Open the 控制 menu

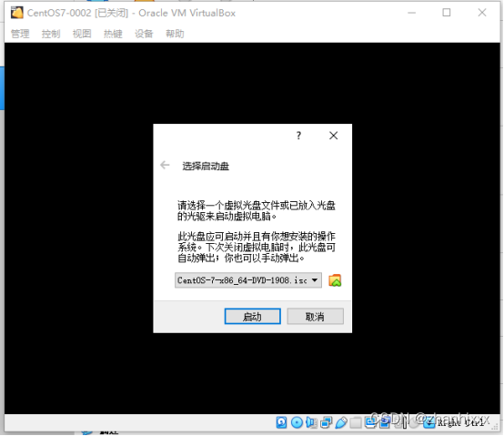(x=51, y=34)
